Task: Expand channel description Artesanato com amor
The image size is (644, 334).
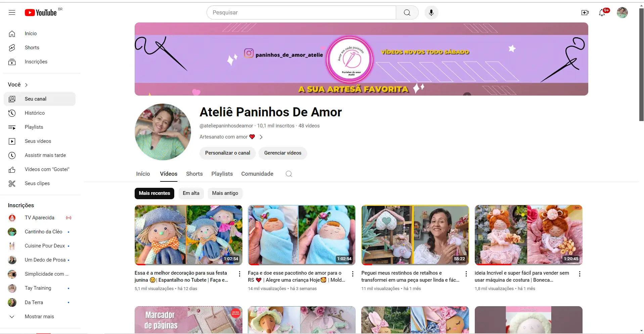Action: pos(231,137)
